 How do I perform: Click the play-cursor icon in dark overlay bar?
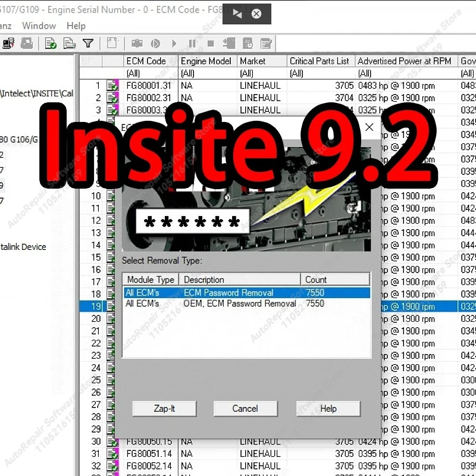[x=237, y=14]
